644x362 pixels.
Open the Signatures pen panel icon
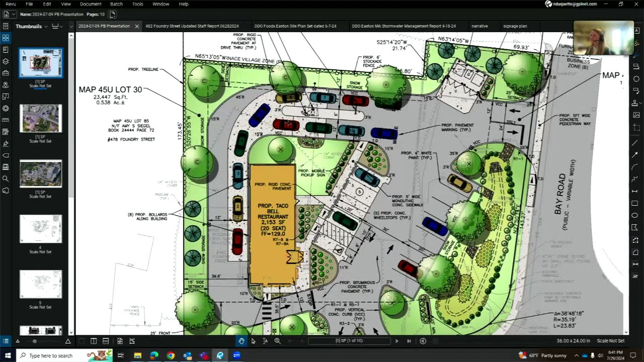pyautogui.click(x=6, y=143)
